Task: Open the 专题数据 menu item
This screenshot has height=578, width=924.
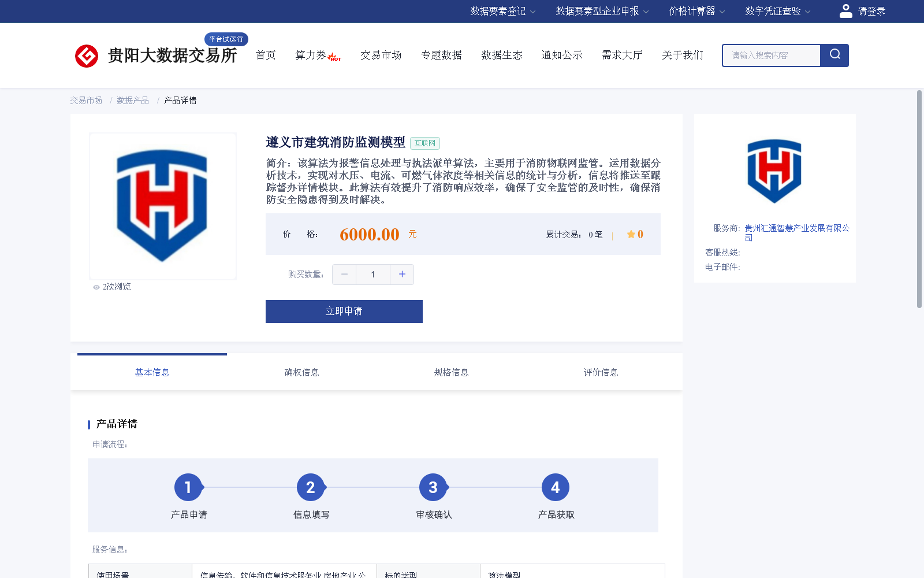Action: tap(441, 55)
